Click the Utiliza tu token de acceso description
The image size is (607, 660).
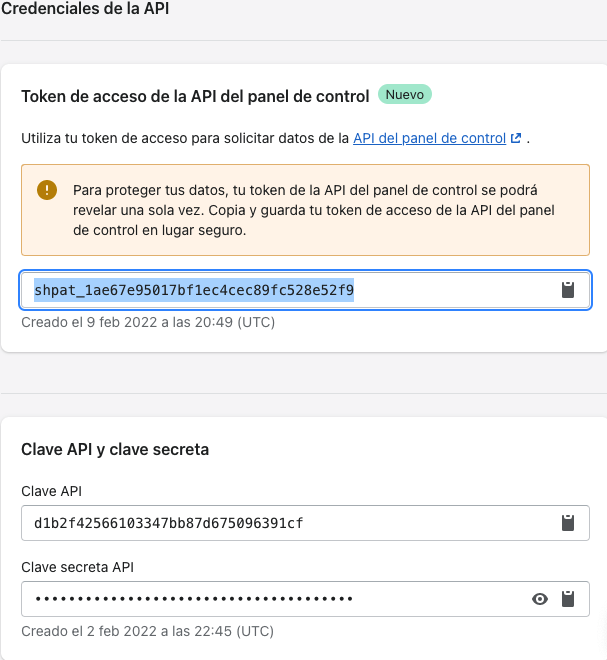click(x=185, y=138)
